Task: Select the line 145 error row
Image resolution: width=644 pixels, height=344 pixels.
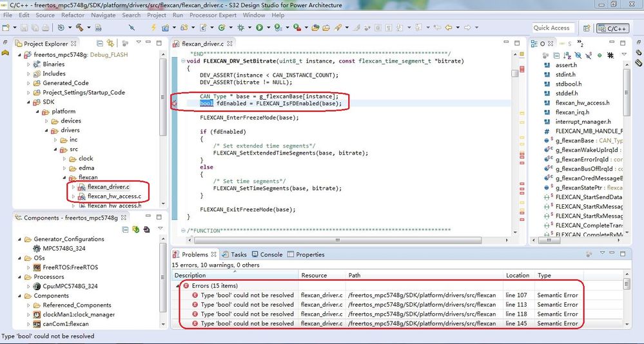Action: 398,323
